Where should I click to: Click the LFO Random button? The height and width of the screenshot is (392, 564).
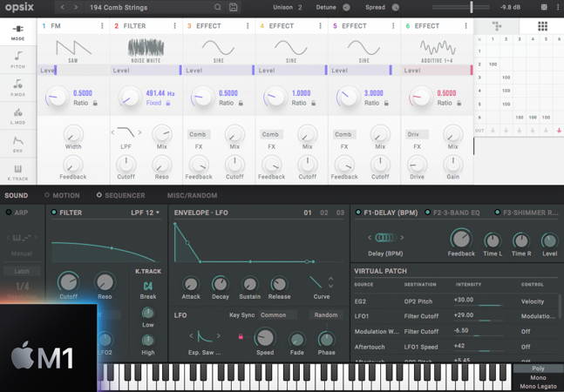pyautogui.click(x=326, y=315)
